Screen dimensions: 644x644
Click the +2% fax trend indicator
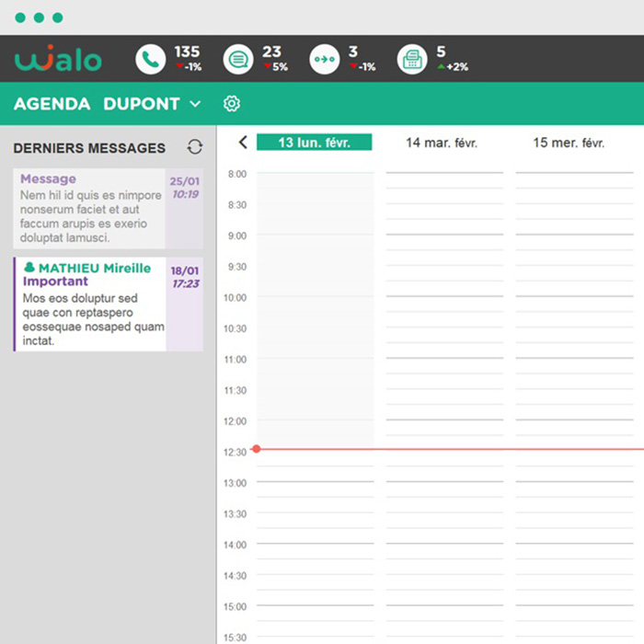[453, 67]
